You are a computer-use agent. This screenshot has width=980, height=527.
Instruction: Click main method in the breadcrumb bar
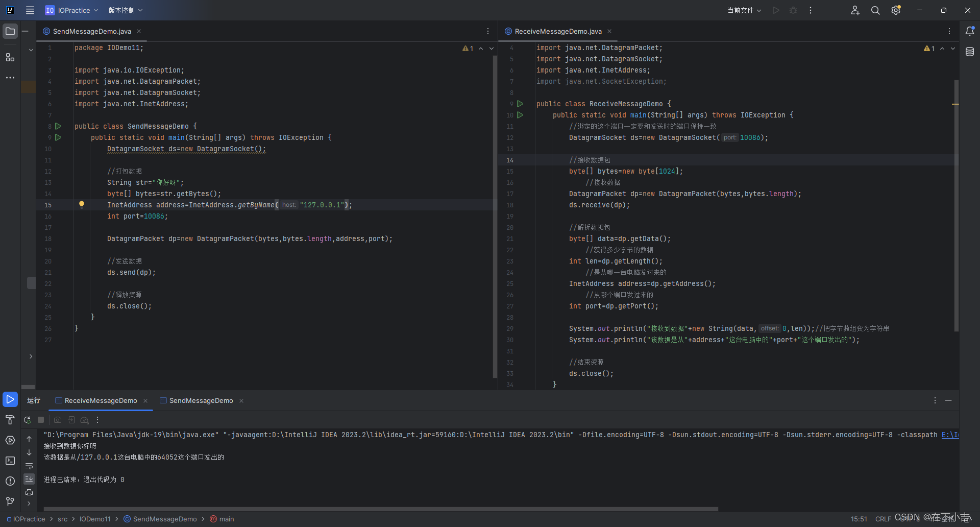point(222,519)
